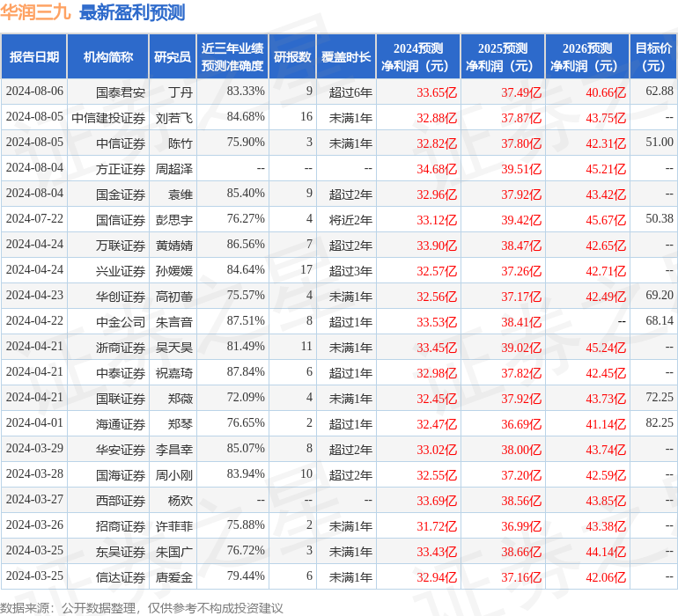The image size is (678, 616).
Task: Click the 目标价 column header
Action: [x=653, y=56]
